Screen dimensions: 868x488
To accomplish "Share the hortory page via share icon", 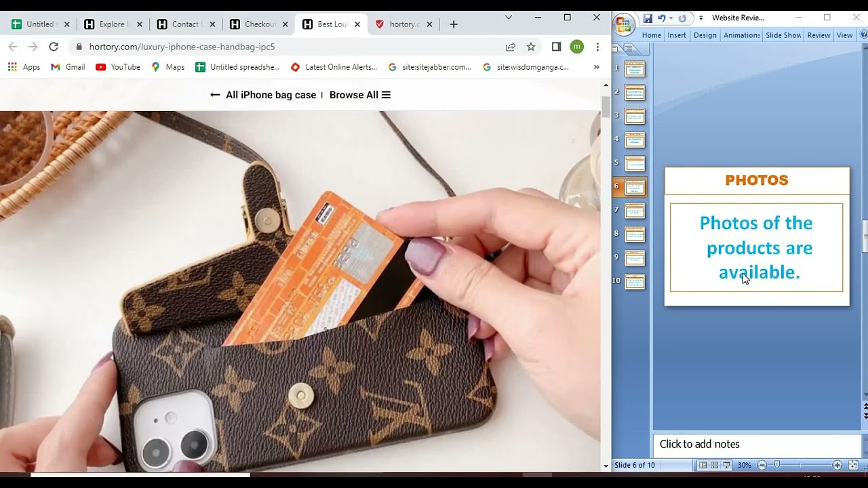I will pos(510,47).
